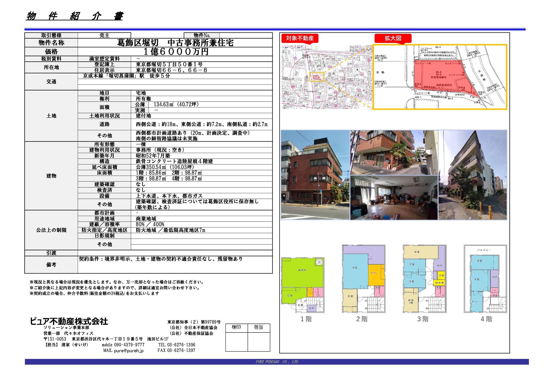
Task: Select the 1階 floor plan drawing
Action: 303,285
